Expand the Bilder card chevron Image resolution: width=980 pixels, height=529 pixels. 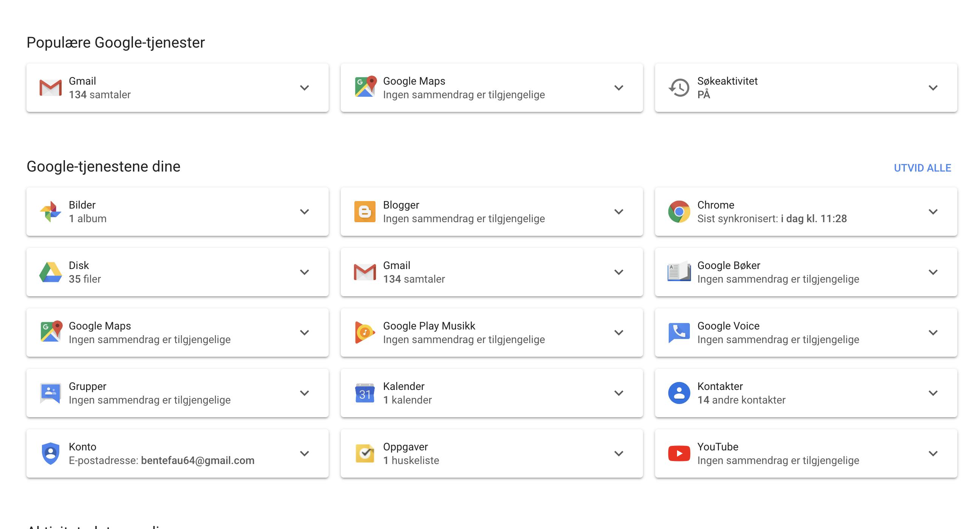(305, 212)
